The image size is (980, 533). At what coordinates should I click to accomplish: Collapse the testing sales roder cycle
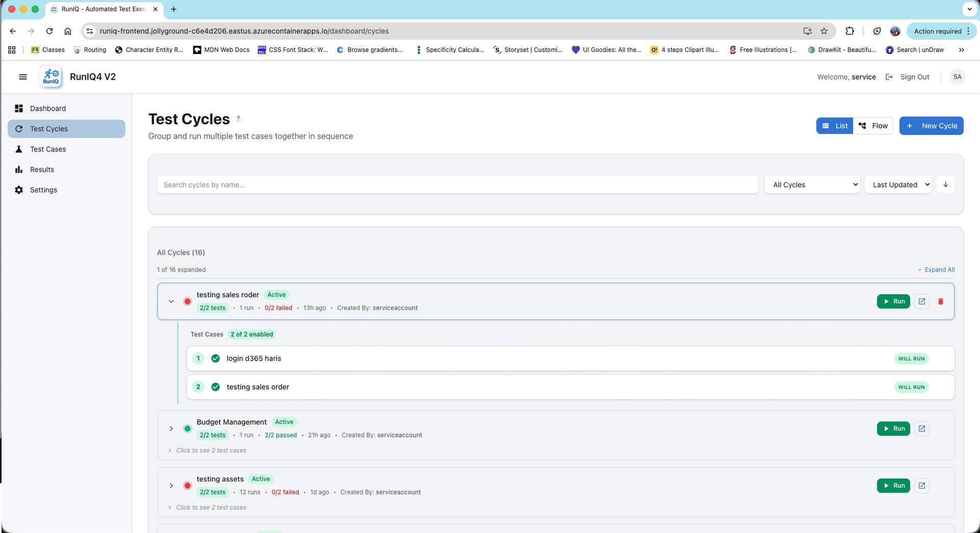click(171, 301)
